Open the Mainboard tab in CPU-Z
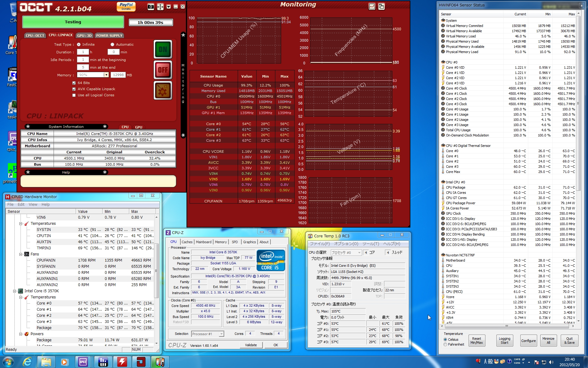588x368 pixels. (204, 242)
